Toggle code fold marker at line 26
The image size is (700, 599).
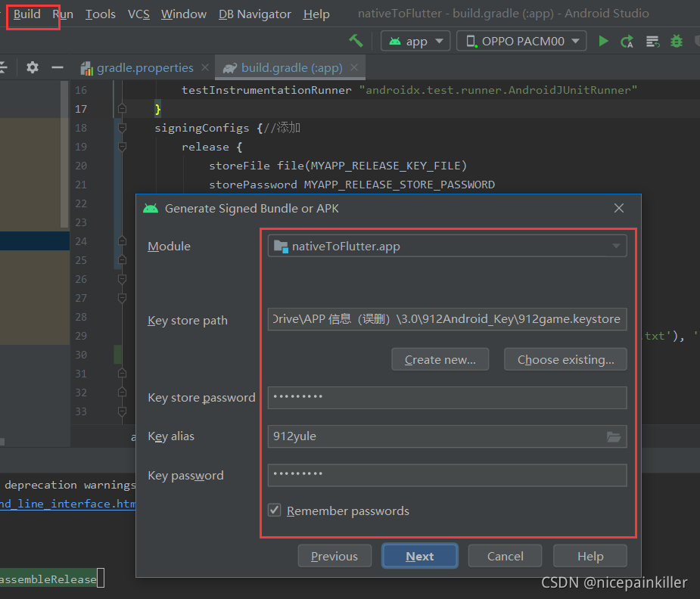point(122,279)
